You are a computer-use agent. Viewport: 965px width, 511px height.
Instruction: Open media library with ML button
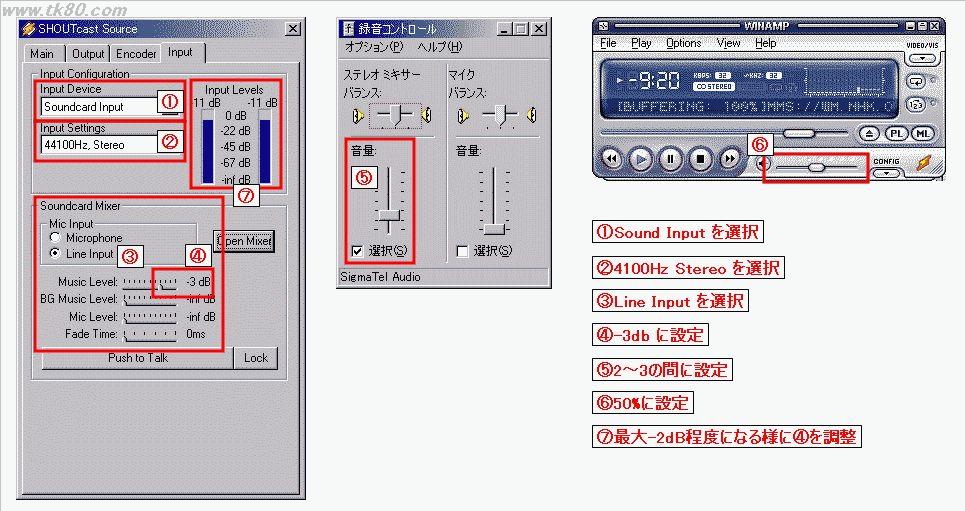(x=923, y=133)
